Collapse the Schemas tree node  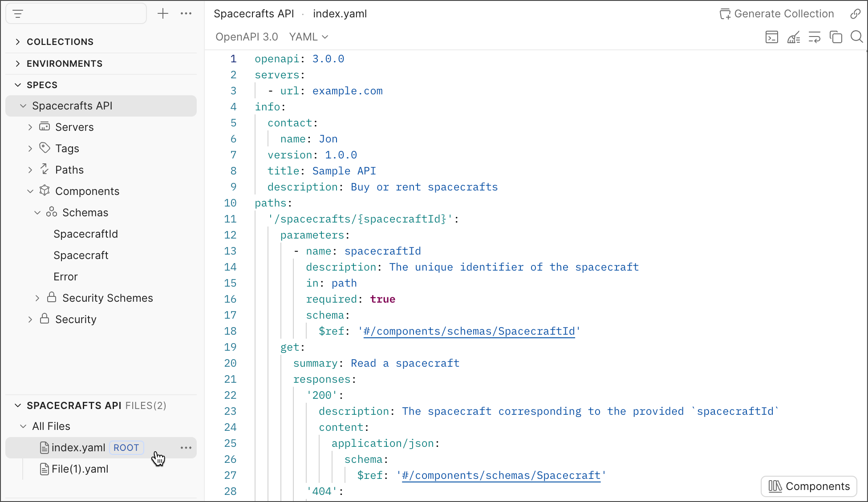point(37,213)
